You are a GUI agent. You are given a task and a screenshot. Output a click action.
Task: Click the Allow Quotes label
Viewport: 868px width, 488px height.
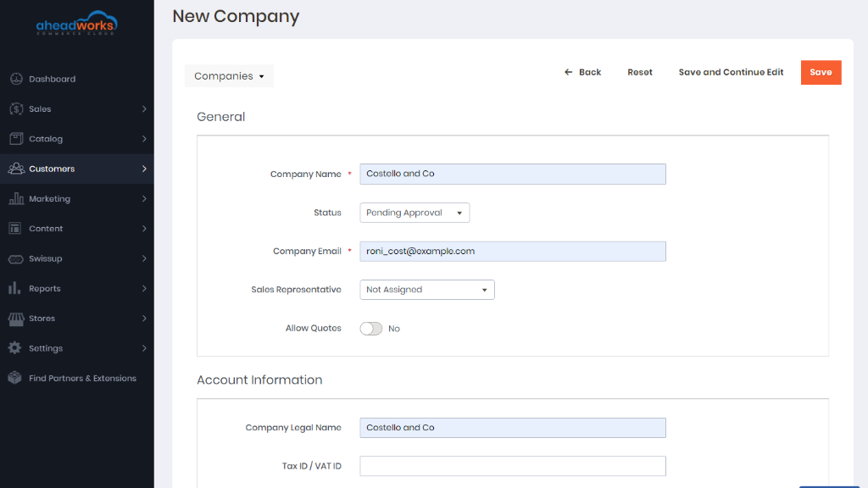click(x=314, y=328)
